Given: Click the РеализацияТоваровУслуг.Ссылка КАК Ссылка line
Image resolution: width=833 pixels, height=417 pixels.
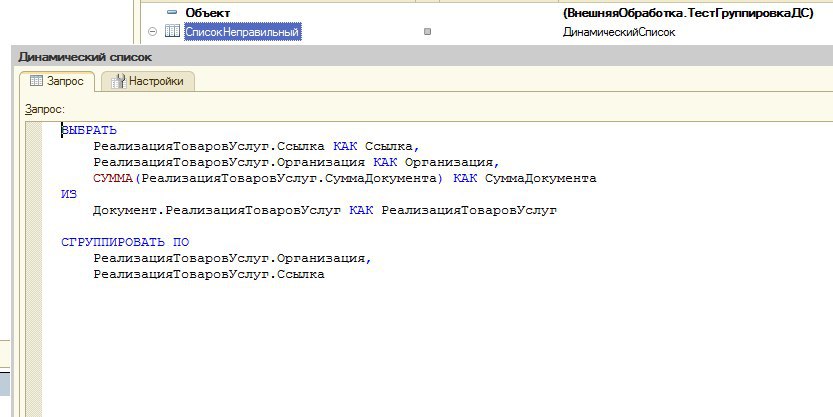Looking at the screenshot, I should pyautogui.click(x=256, y=146).
